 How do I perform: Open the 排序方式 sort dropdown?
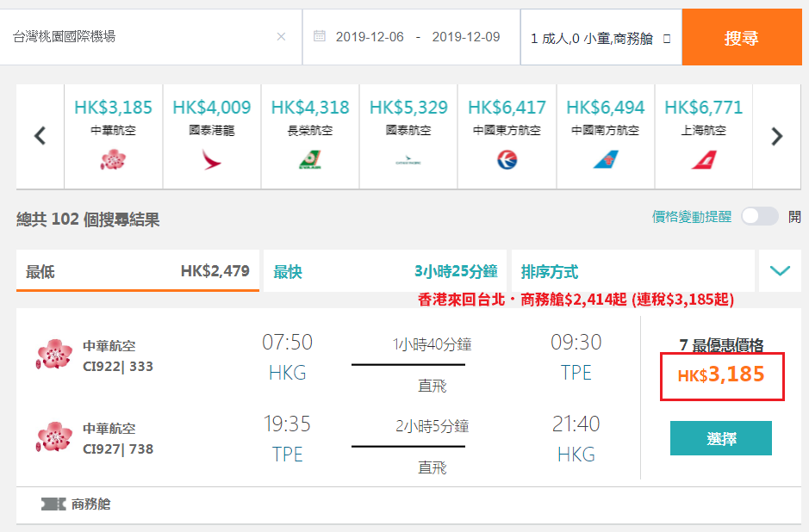(633, 270)
